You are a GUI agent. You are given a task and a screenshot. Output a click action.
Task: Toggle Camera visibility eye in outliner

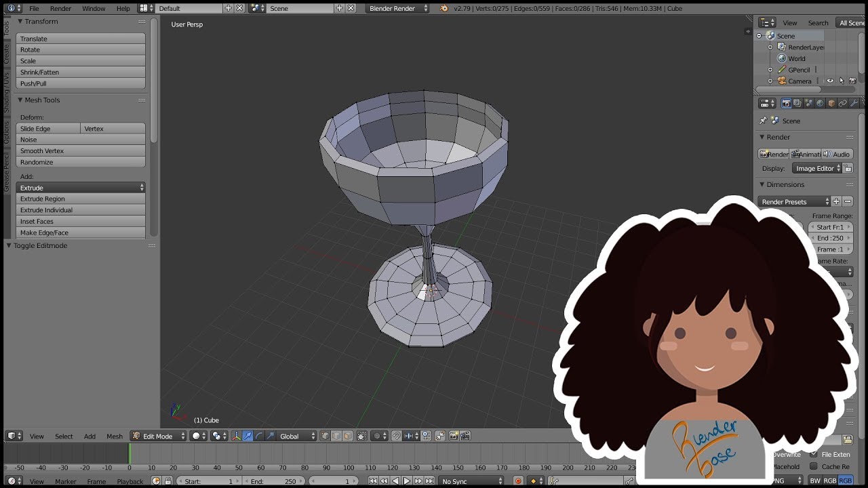[x=829, y=81]
